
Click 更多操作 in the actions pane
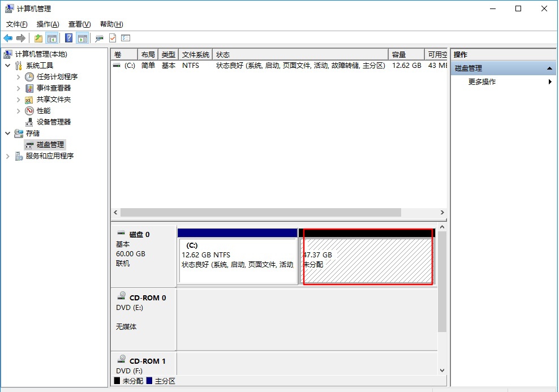[482, 82]
